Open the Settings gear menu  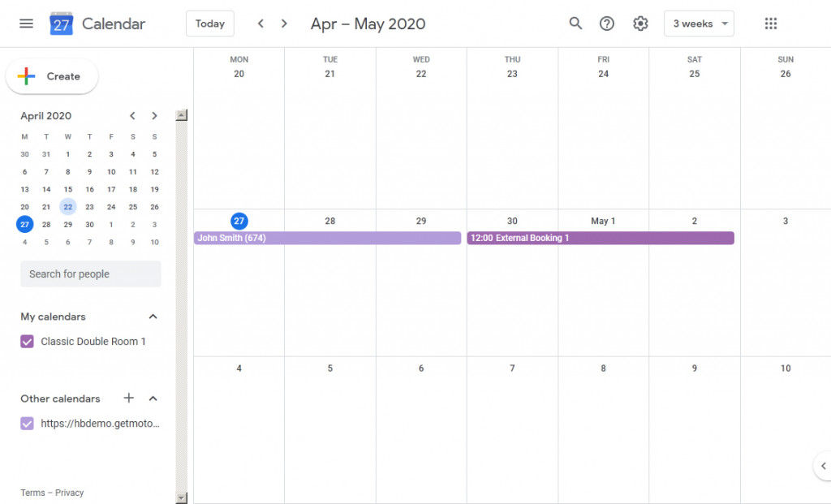(x=640, y=24)
